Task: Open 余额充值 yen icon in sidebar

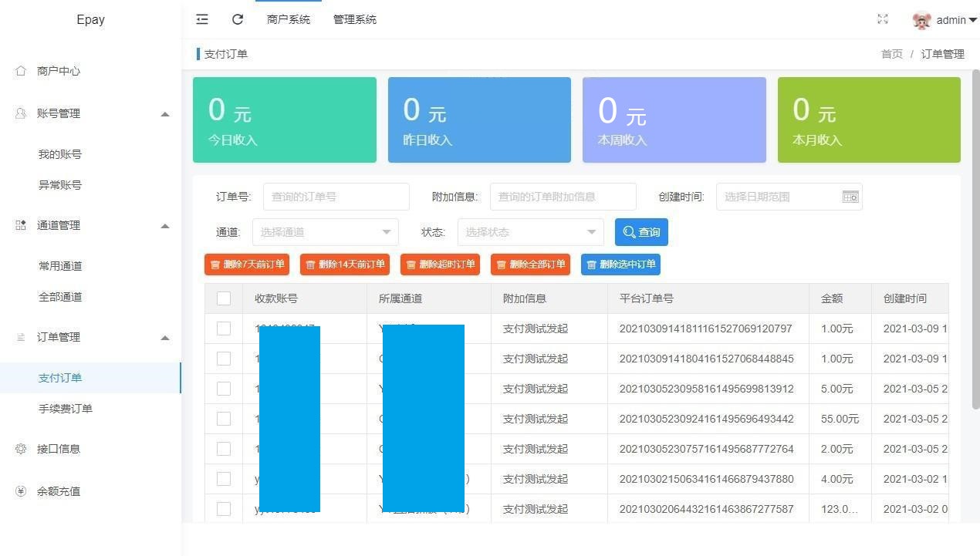Action: [21, 491]
